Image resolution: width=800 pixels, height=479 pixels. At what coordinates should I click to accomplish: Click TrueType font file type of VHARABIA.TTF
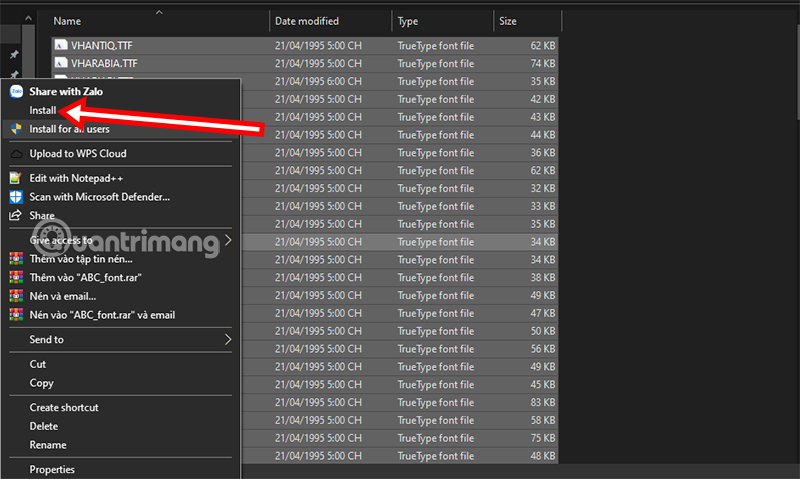click(x=436, y=63)
